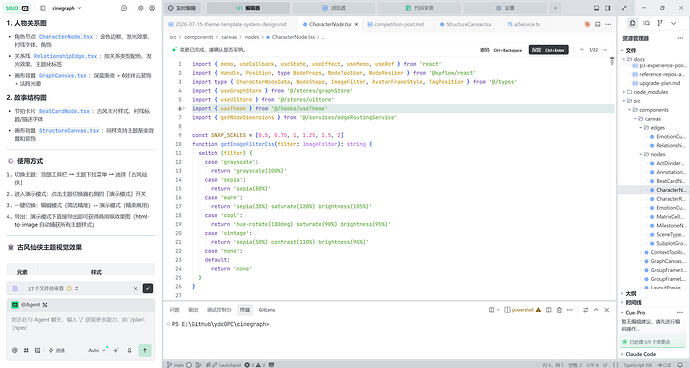Click the undo-change button with Ctrl+Backspace

pyautogui.click(x=501, y=50)
